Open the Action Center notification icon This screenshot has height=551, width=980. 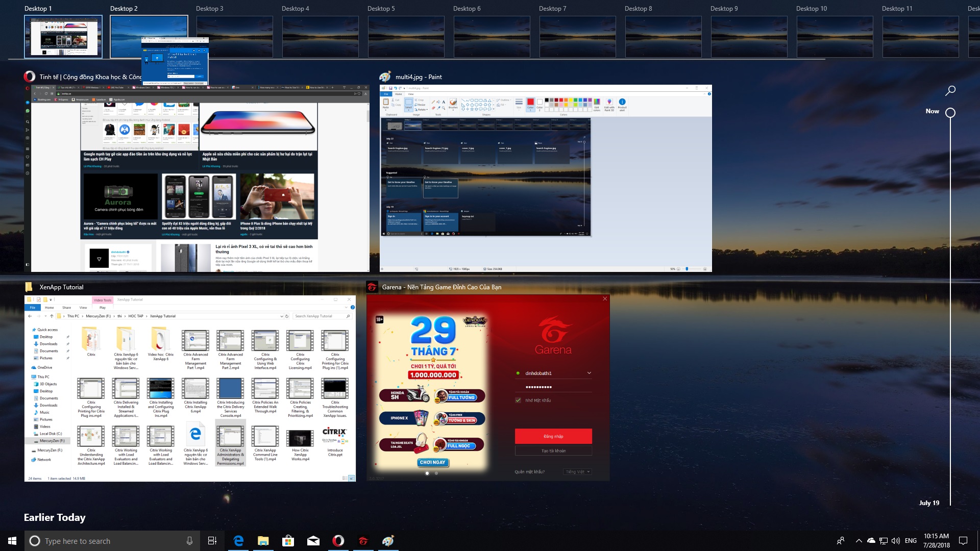pos(963,541)
